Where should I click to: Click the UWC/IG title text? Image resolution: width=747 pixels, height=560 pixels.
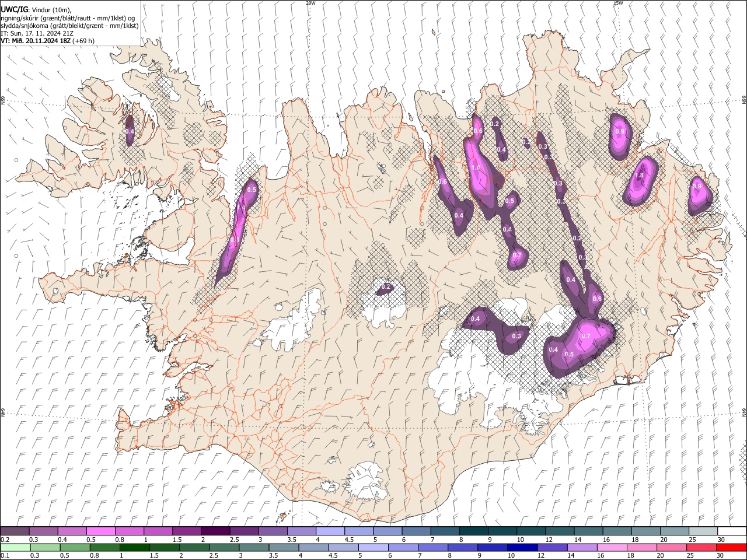14,9
